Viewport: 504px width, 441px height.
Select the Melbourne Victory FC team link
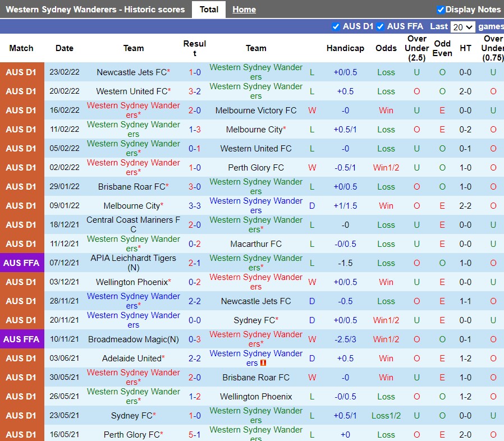(256, 111)
